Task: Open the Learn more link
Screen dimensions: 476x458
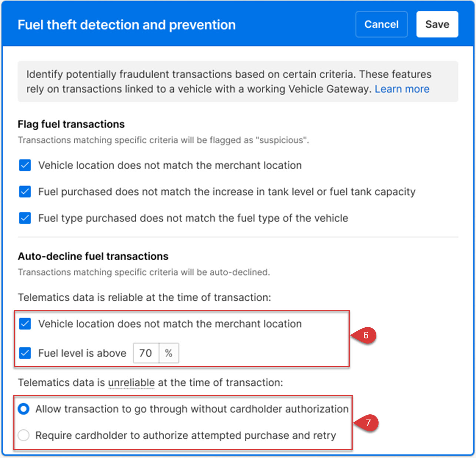Action: [x=402, y=89]
